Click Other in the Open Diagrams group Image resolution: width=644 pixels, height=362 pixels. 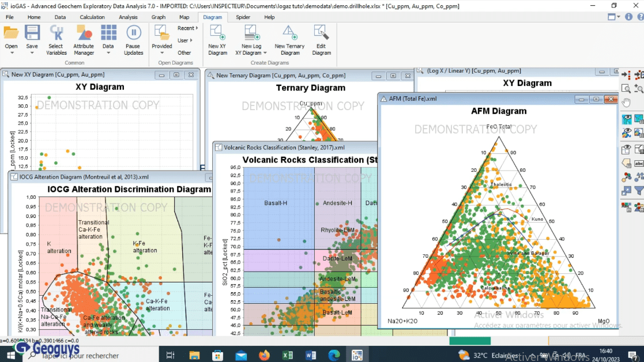click(x=186, y=52)
